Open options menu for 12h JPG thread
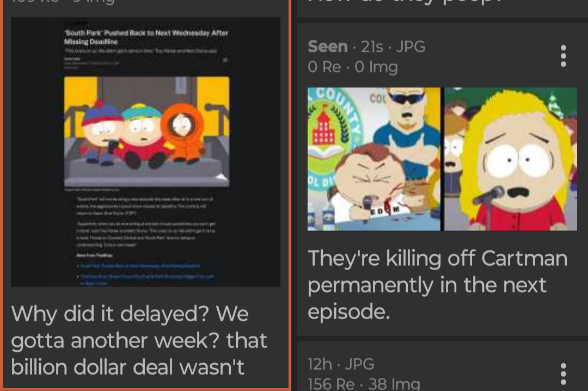The width and height of the screenshot is (588, 391). (563, 374)
